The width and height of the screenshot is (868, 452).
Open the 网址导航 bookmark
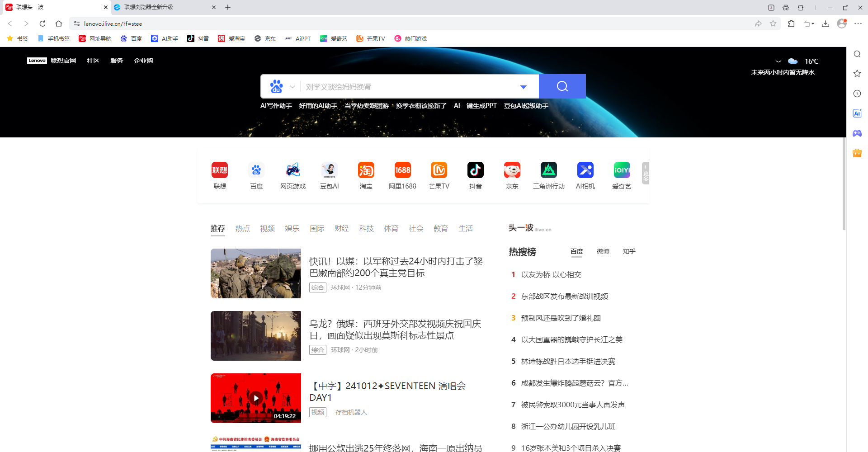click(95, 38)
